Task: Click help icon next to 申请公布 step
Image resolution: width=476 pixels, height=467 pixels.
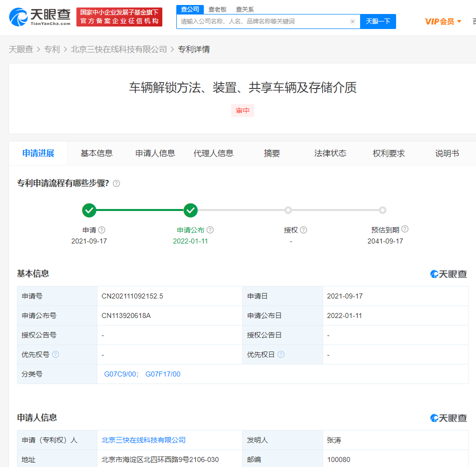Action: (x=210, y=230)
